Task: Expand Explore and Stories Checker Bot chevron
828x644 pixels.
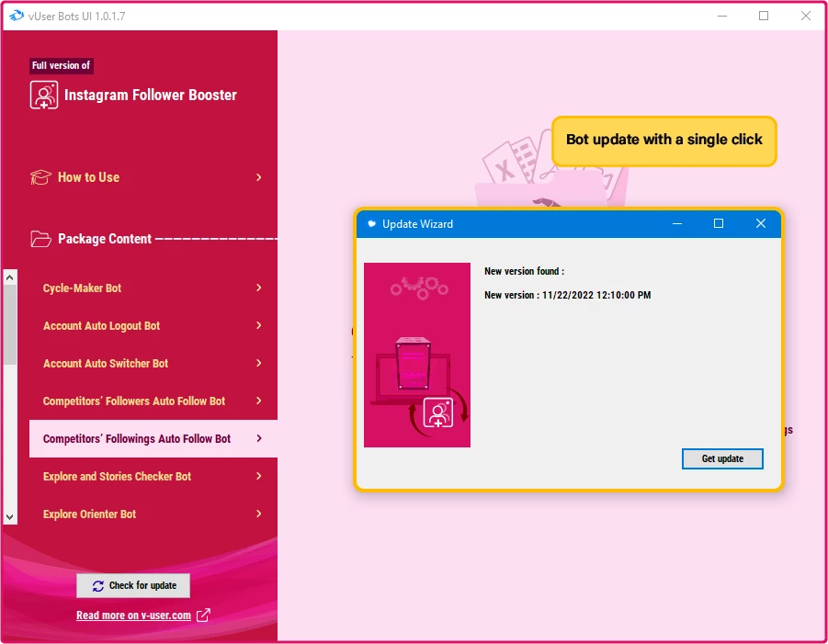Action: (x=259, y=476)
